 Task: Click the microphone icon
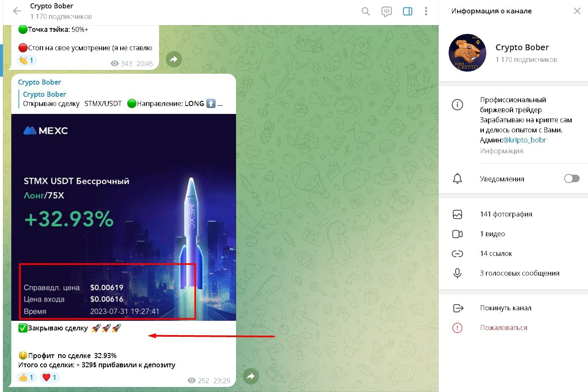point(457,273)
